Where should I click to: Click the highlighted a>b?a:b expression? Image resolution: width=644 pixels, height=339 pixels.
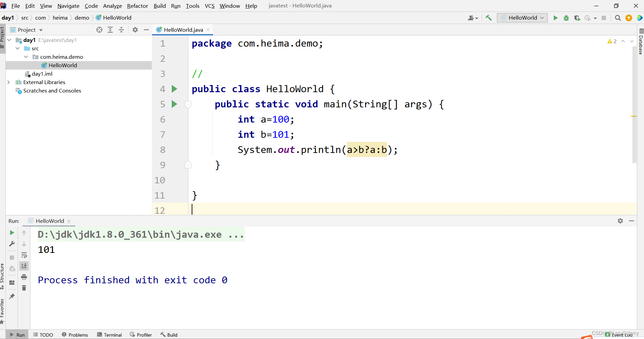pos(367,150)
